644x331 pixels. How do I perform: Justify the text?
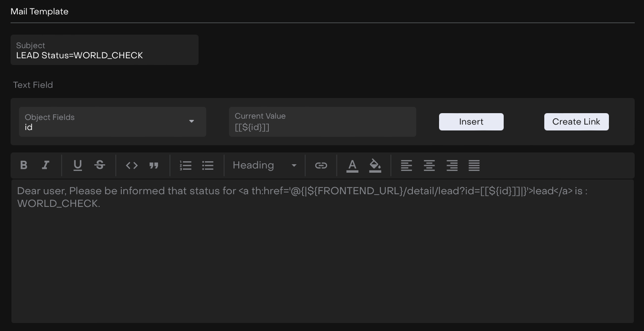tap(474, 165)
